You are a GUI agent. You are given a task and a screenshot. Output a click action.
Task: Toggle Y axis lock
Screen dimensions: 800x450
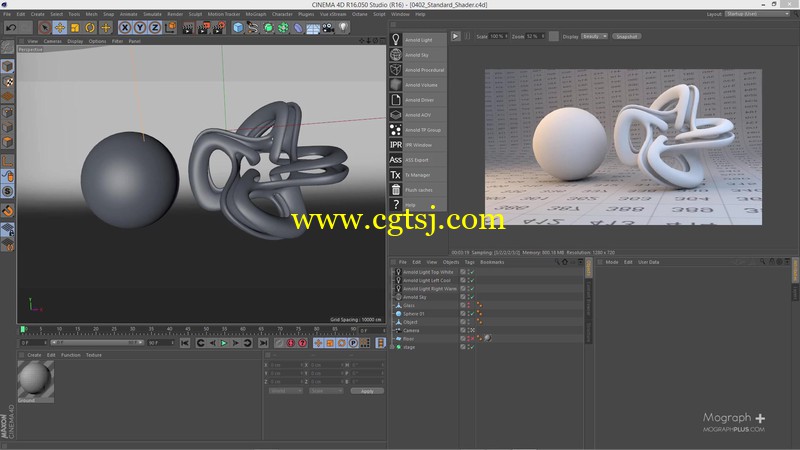coord(140,28)
